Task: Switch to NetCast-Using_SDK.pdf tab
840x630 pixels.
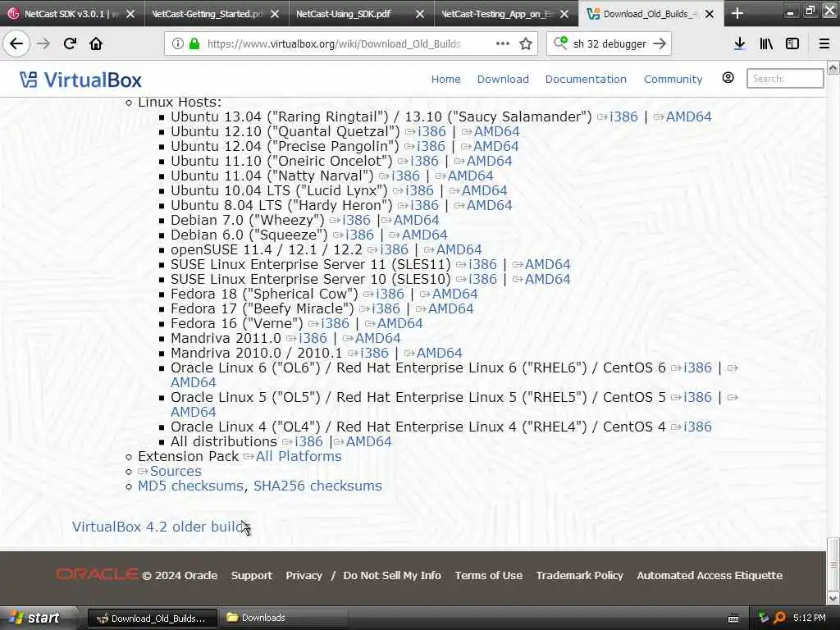Action: 362,14
